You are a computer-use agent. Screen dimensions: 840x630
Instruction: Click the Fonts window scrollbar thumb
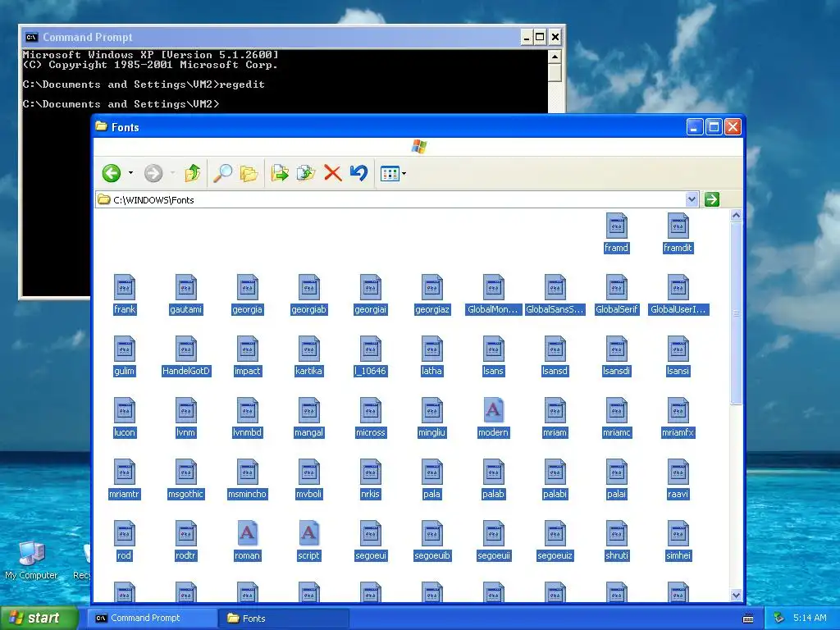click(x=736, y=313)
